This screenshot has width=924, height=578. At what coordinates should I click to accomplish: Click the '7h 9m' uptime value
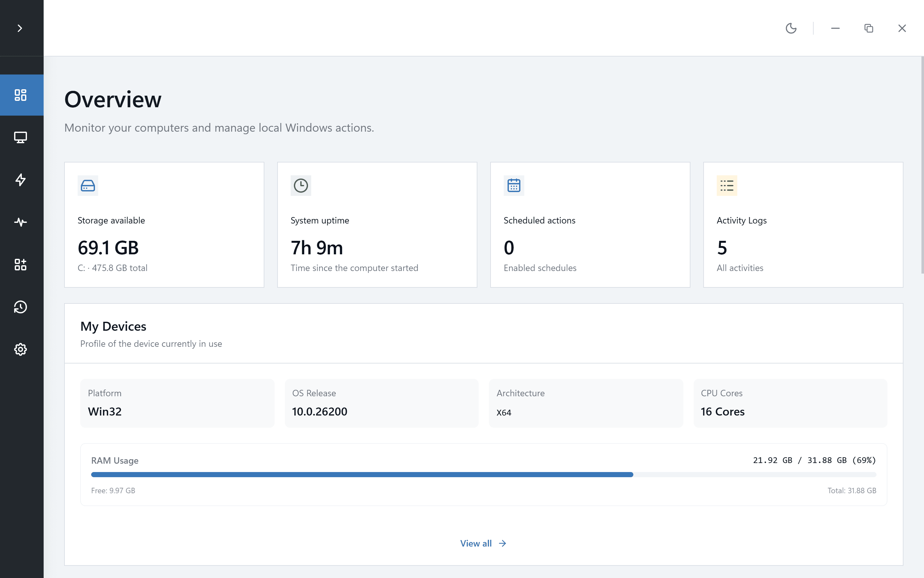click(317, 248)
